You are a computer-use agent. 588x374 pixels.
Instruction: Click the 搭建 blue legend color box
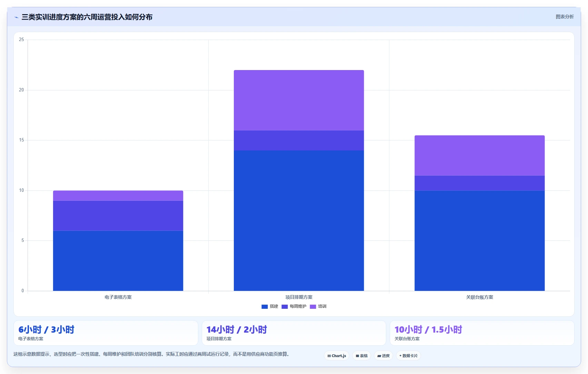(x=265, y=306)
